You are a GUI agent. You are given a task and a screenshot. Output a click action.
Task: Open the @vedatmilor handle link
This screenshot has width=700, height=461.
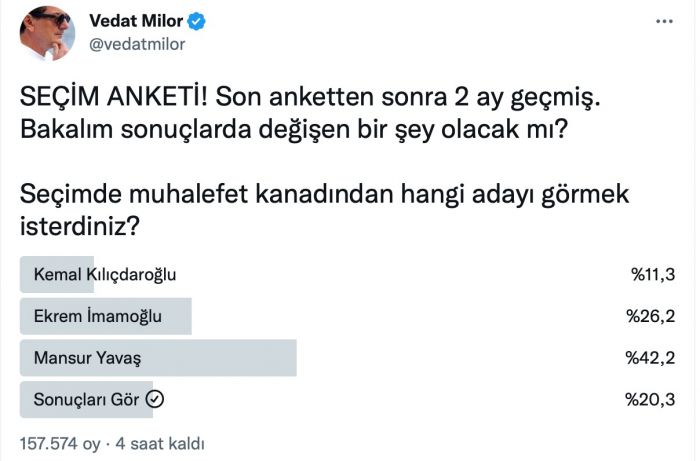click(137, 44)
